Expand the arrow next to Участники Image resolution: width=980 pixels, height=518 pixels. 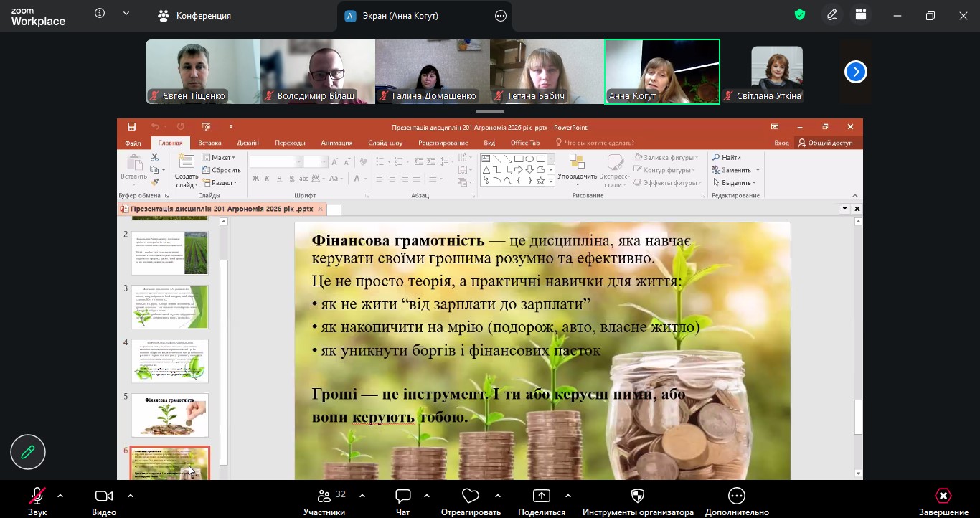(362, 496)
